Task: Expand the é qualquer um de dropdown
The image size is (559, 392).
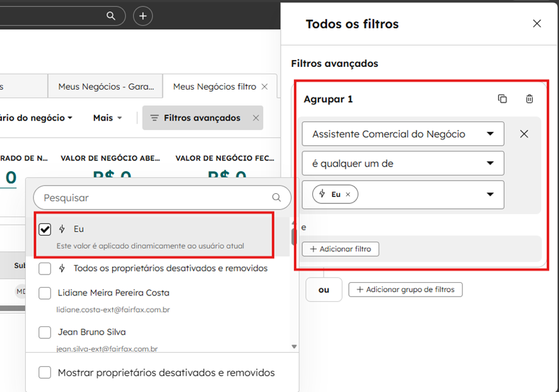Action: [x=403, y=163]
